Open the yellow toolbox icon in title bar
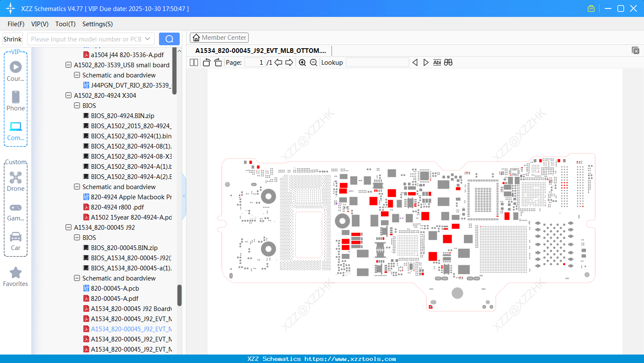Image resolution: width=644 pixels, height=363 pixels. 591,8
